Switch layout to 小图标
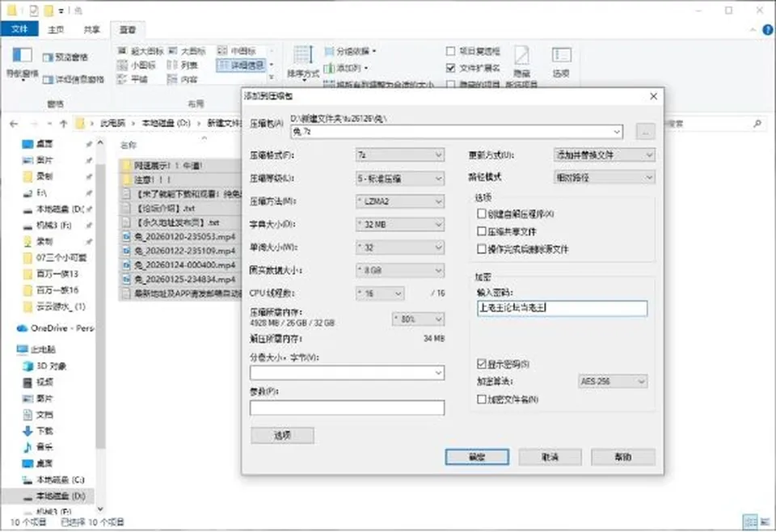Image resolution: width=776 pixels, height=532 pixels. pos(137,65)
